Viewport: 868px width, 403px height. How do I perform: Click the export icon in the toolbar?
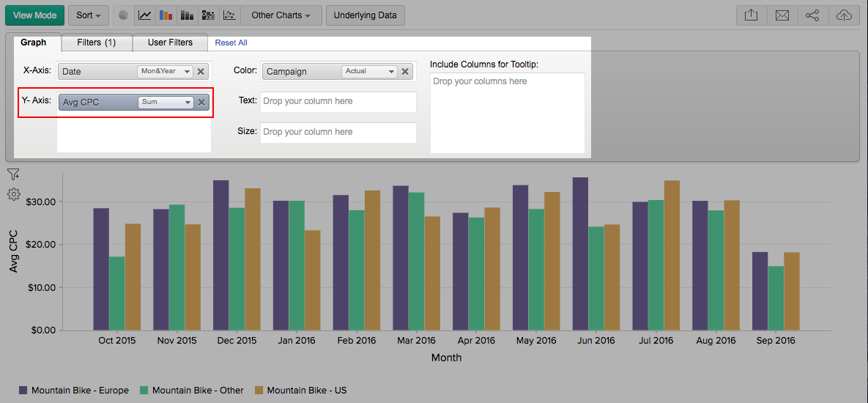pos(751,15)
